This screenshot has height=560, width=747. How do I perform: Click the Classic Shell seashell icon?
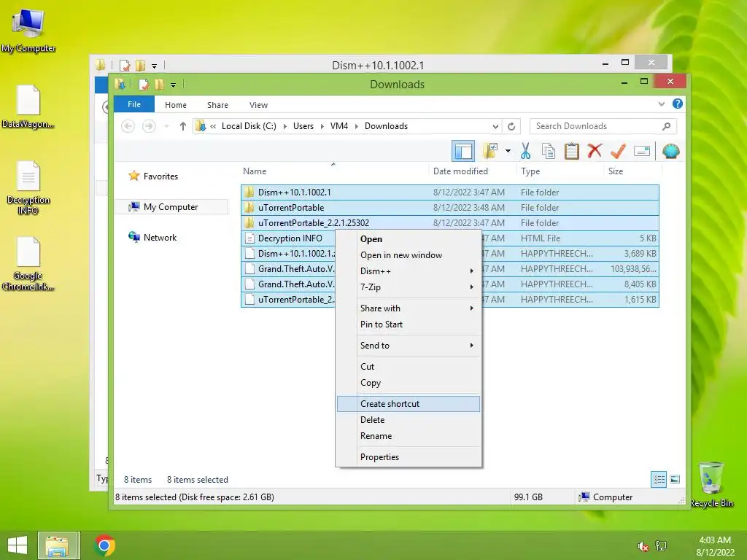671,152
